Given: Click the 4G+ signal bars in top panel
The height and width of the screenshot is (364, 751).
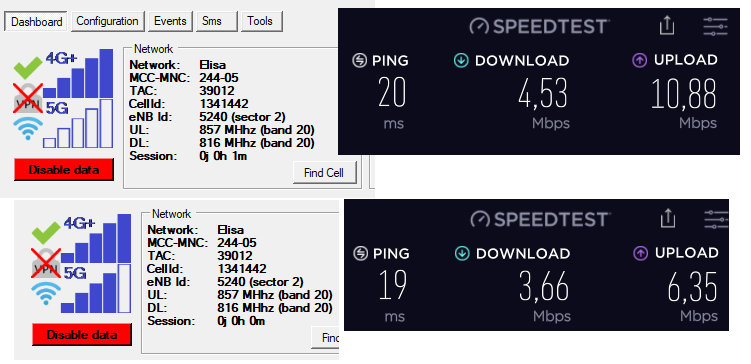Looking at the screenshot, I should click(x=78, y=73).
